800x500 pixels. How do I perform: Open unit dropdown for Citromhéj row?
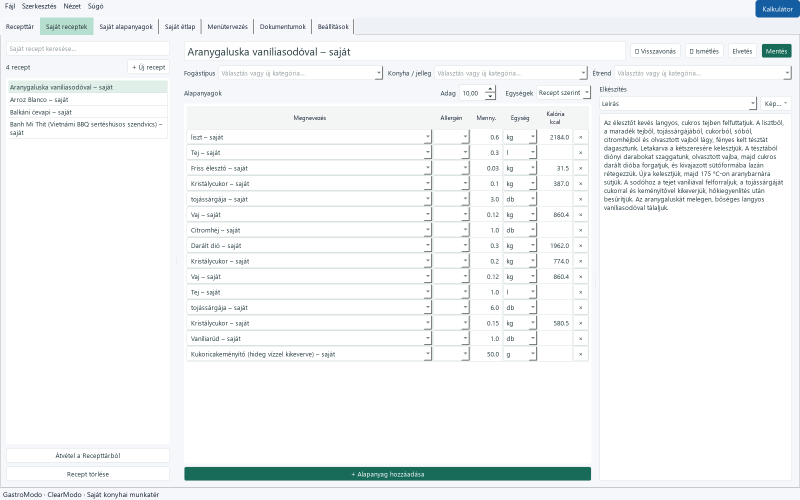(532, 230)
